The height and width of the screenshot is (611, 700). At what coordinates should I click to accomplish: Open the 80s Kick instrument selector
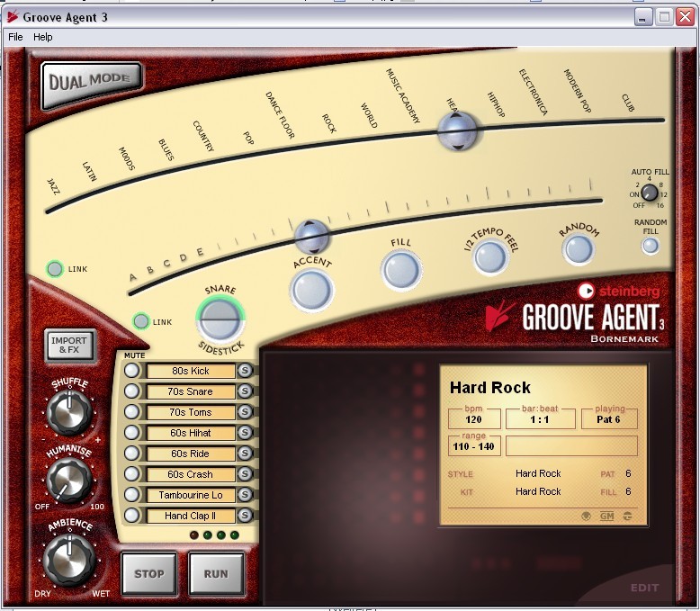click(191, 371)
